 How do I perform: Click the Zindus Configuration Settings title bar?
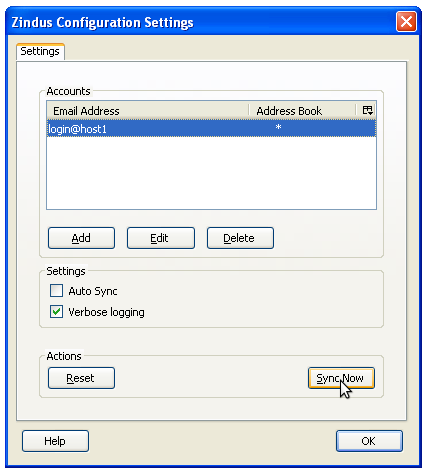tap(200, 22)
